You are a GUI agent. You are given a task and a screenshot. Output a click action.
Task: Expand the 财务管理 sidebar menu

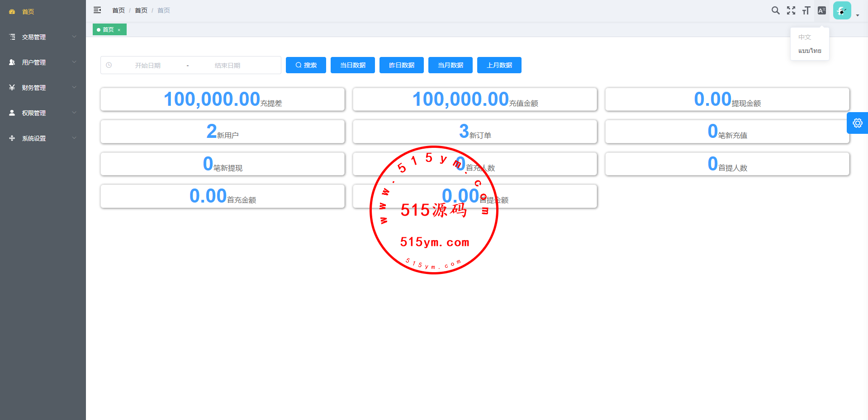43,88
